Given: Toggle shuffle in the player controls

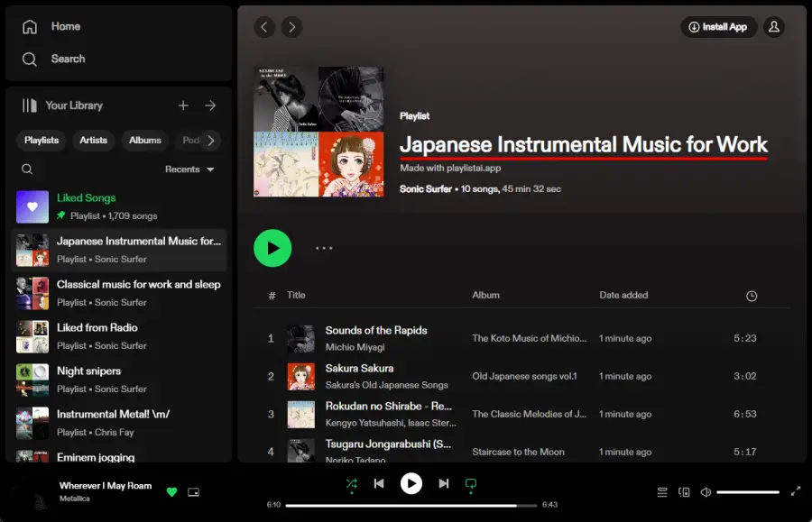Looking at the screenshot, I should coord(351,484).
